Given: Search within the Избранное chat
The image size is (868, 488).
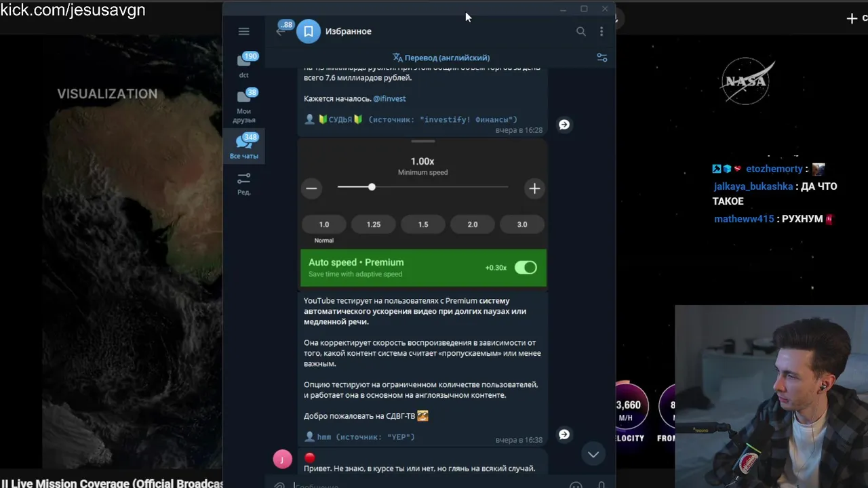Looking at the screenshot, I should [x=581, y=31].
